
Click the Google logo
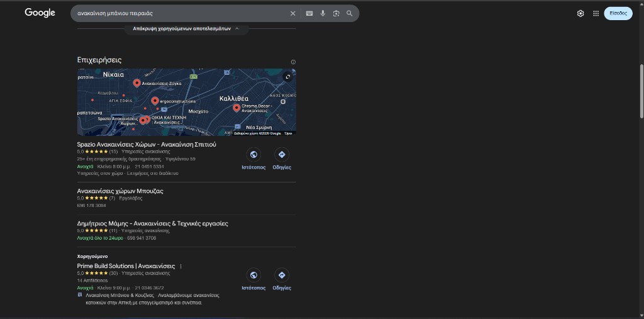40,13
